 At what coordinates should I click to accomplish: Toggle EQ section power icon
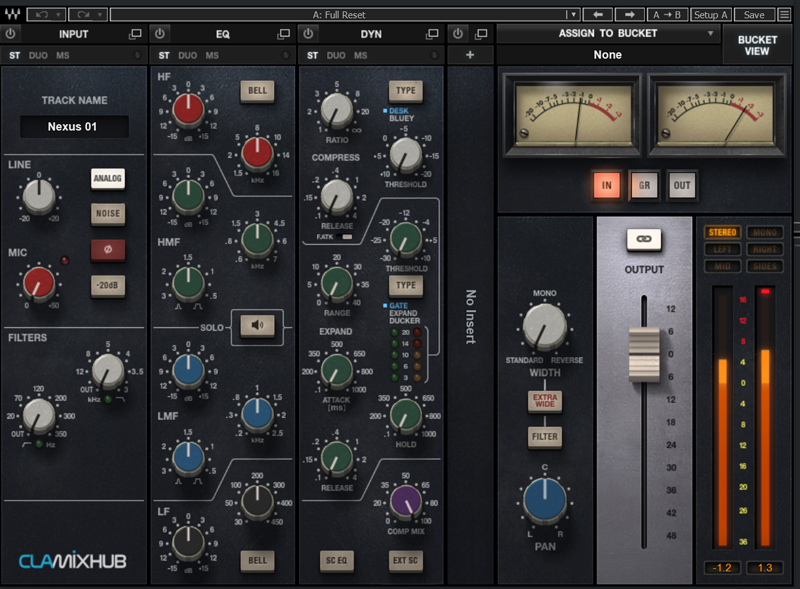click(160, 34)
